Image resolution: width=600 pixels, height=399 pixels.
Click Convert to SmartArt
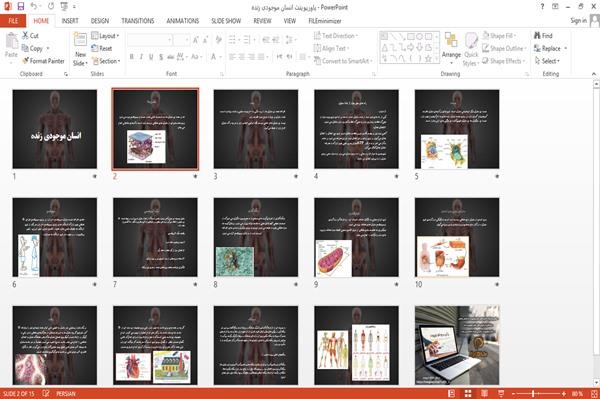343,61
